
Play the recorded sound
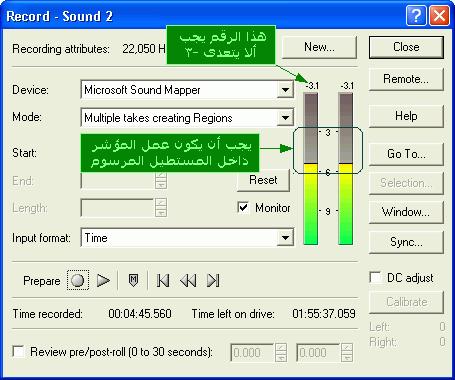(x=103, y=280)
